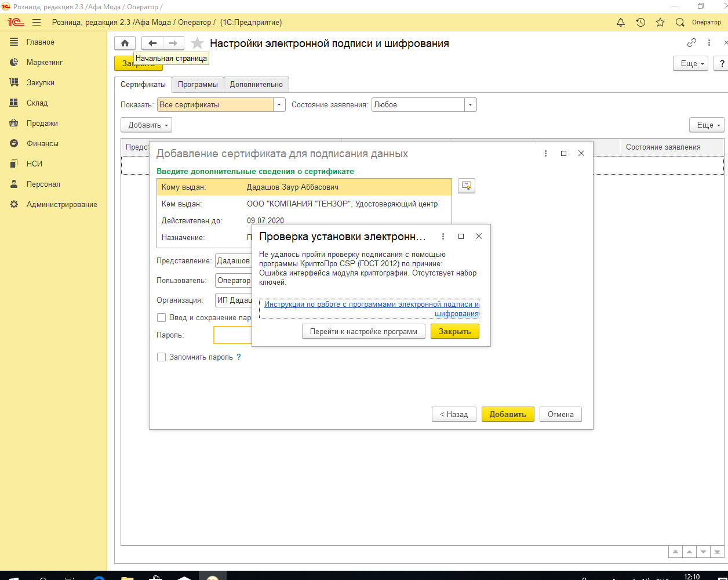Open the hamburger main menu icon
728x580 pixels.
[37, 22]
